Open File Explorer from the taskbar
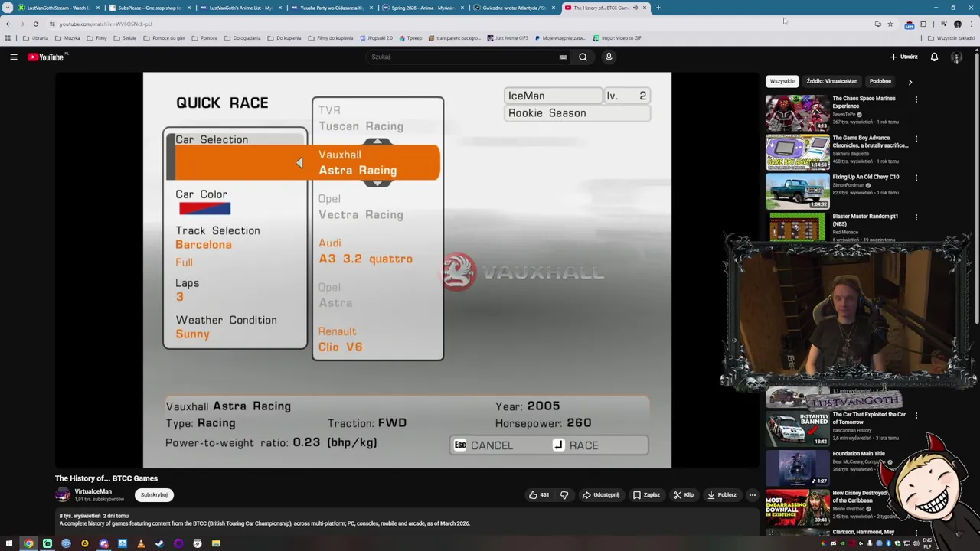The height and width of the screenshot is (551, 980). 216,543
